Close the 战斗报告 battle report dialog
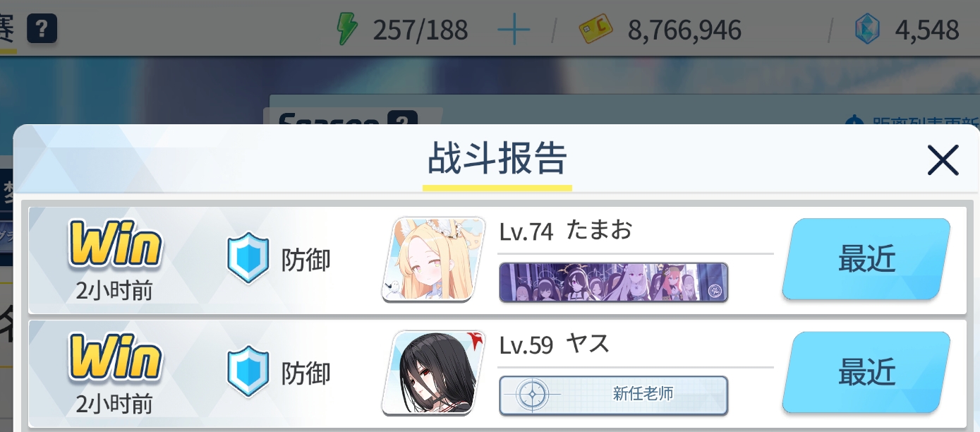The image size is (980, 432). pos(943,160)
